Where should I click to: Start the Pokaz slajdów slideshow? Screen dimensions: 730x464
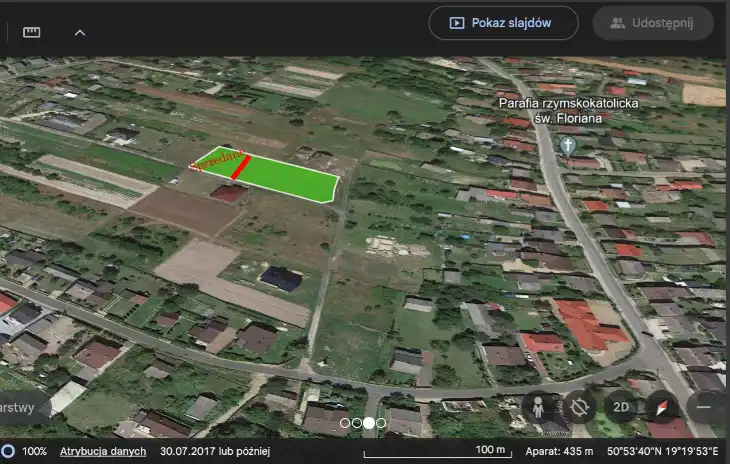click(504, 23)
